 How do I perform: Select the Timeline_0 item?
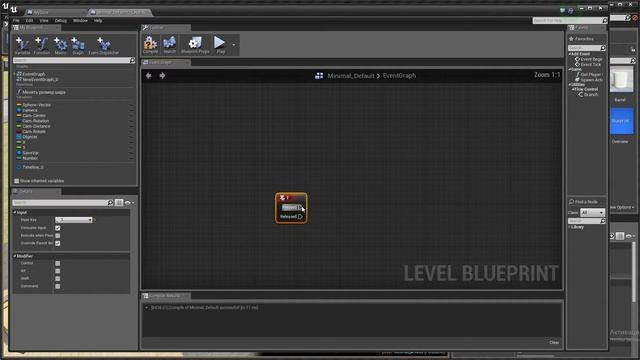click(x=33, y=167)
